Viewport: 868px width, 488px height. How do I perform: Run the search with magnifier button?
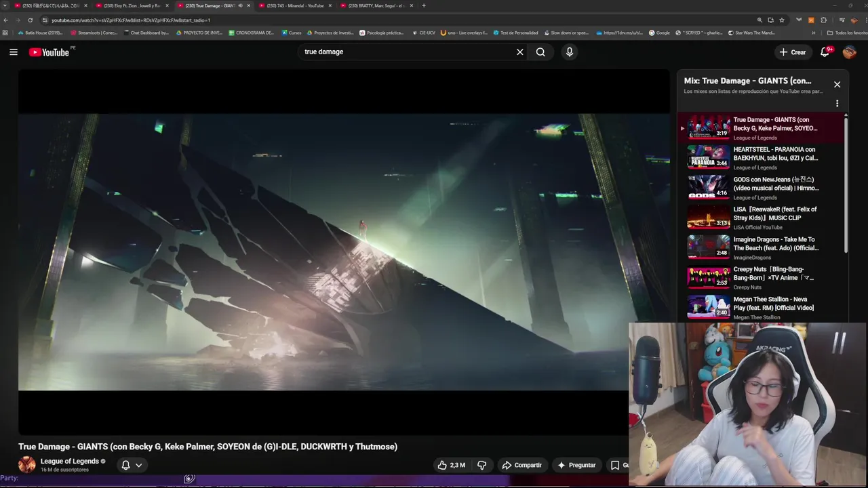[x=540, y=52]
